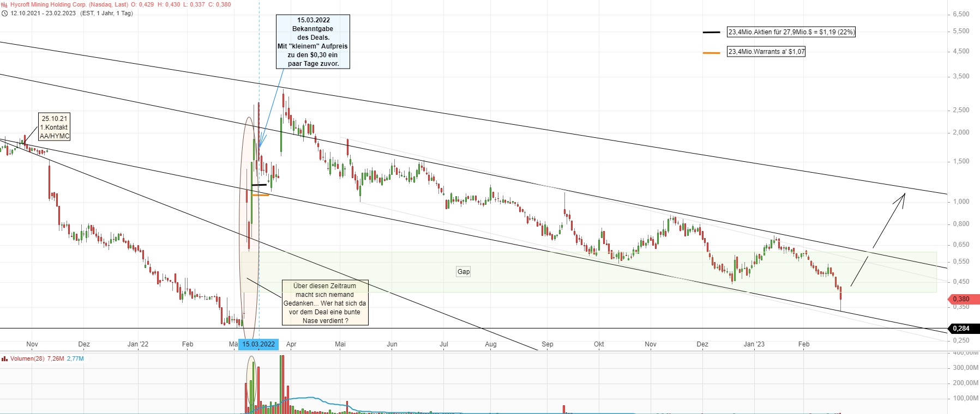The height and width of the screenshot is (414, 980).
Task: Click the 23,4Mio.Warrants a' $1,07 legend text
Action: 766,52
